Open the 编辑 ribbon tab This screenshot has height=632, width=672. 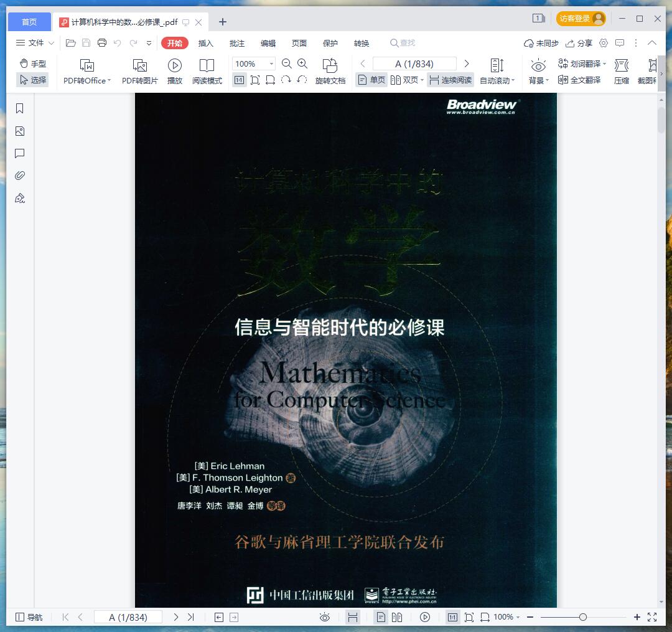268,43
